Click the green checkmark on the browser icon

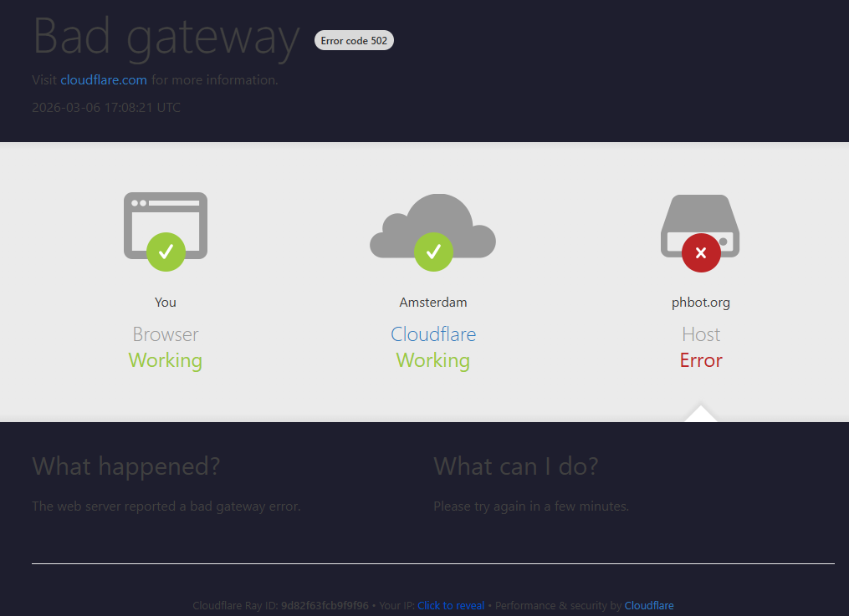pyautogui.click(x=166, y=252)
